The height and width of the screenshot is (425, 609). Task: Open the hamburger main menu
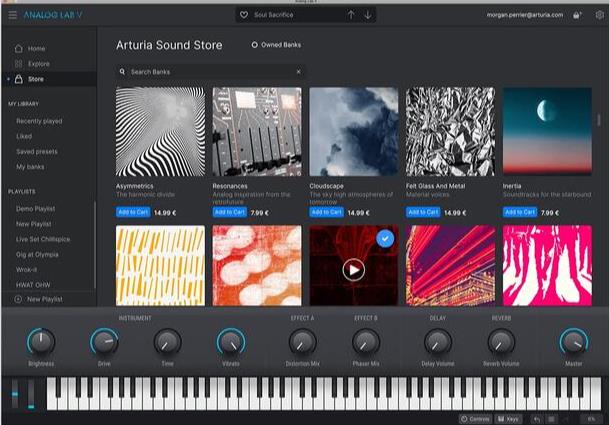pos(12,15)
